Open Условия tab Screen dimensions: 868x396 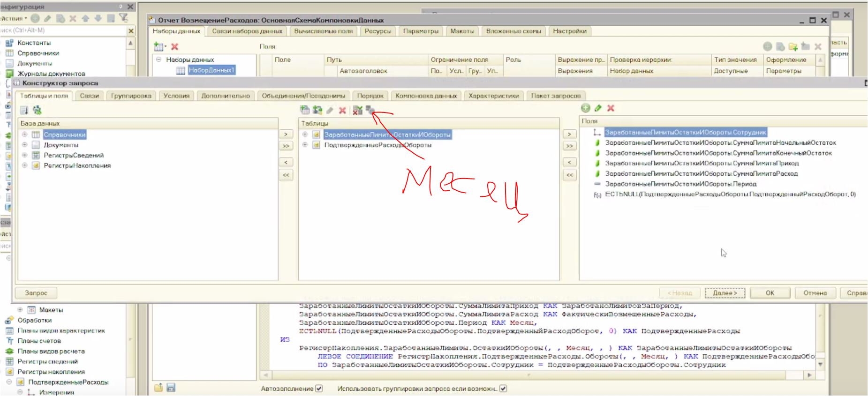coord(176,96)
